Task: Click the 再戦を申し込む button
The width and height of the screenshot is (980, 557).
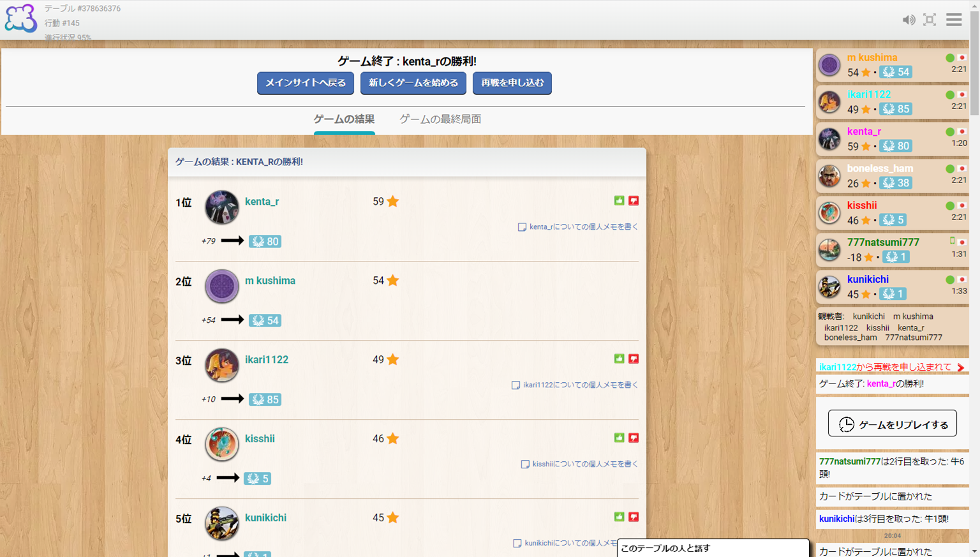Action: coord(512,83)
